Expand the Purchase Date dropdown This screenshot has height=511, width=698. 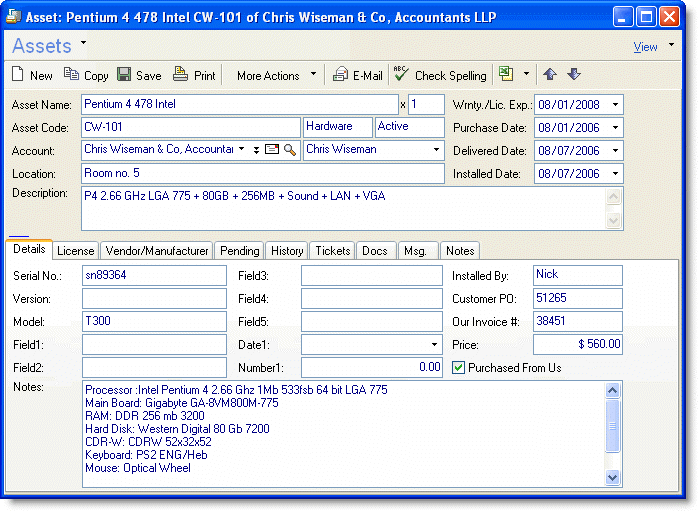pos(614,128)
